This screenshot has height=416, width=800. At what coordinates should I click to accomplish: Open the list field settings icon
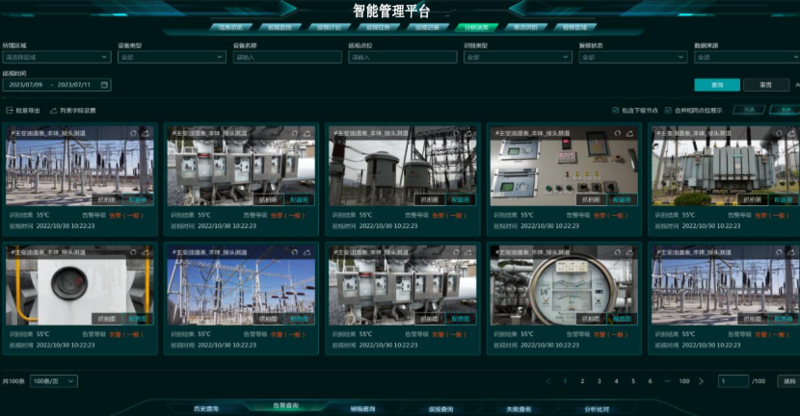[x=53, y=110]
